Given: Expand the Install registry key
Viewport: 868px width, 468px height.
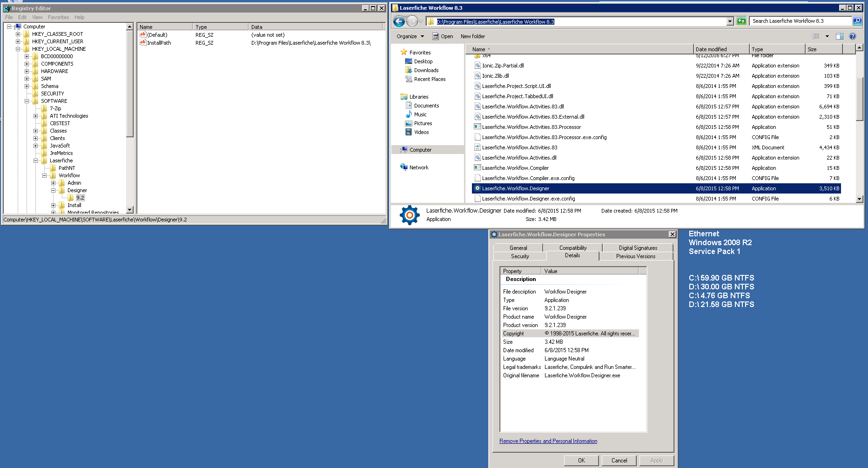Looking at the screenshot, I should coord(53,205).
